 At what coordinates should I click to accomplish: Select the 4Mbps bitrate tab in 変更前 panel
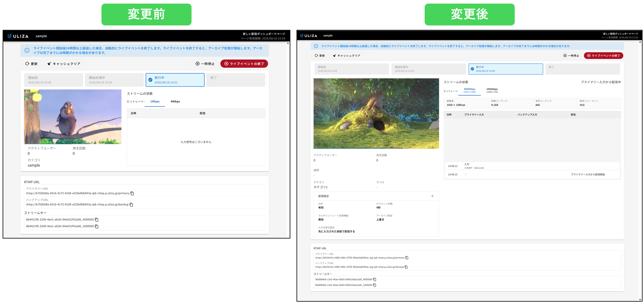click(x=175, y=102)
